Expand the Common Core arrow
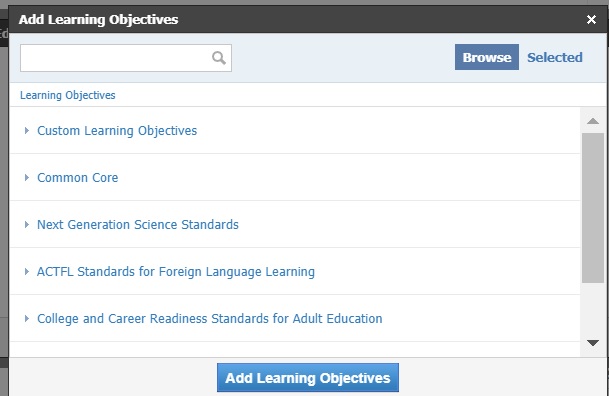The height and width of the screenshot is (396, 609). pyautogui.click(x=27, y=177)
